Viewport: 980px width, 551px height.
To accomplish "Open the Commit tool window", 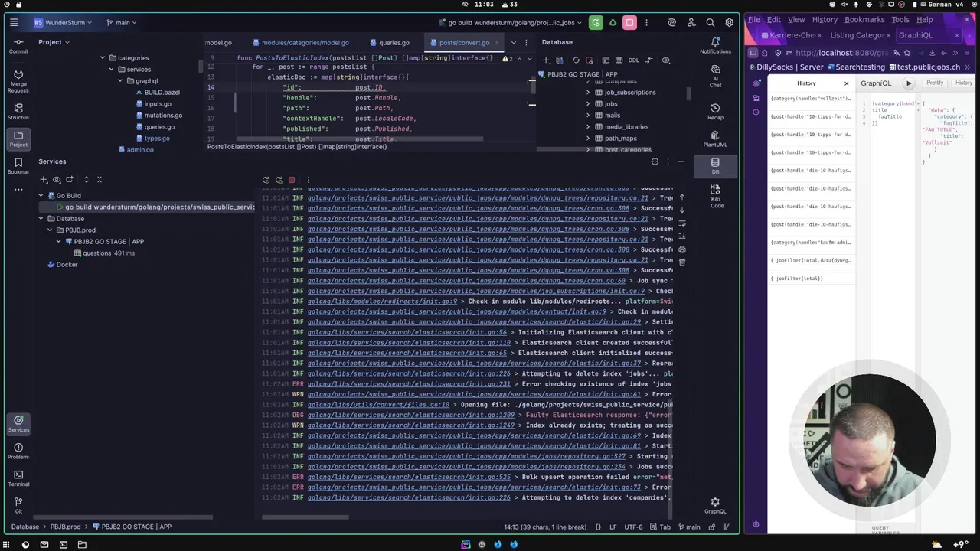I will tap(18, 45).
